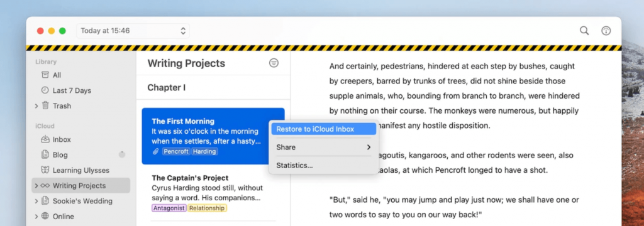Image resolution: width=644 pixels, height=226 pixels.
Task: Expand the Sookie's Wedding group
Action: coord(36,201)
